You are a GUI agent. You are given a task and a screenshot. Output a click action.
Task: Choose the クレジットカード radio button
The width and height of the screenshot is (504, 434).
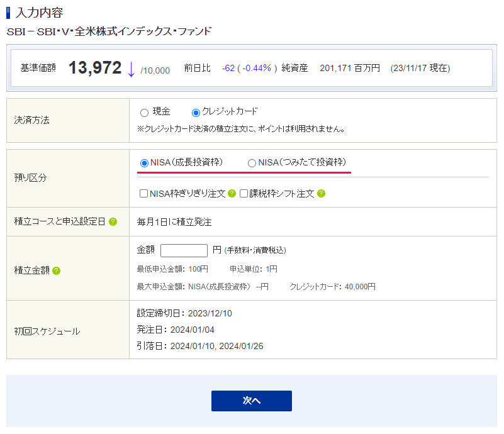(x=196, y=113)
